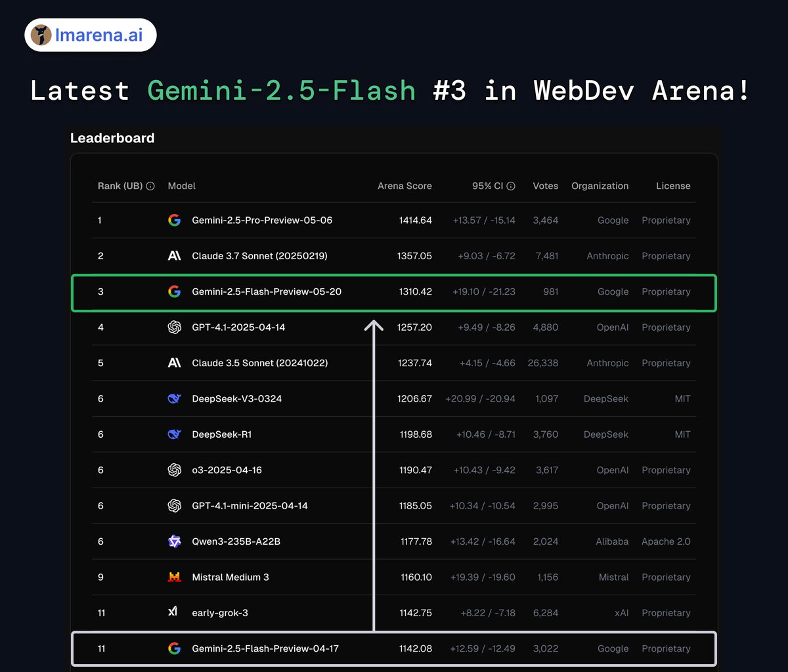
Task: Click the 1414.64 arena score
Action: (x=416, y=220)
